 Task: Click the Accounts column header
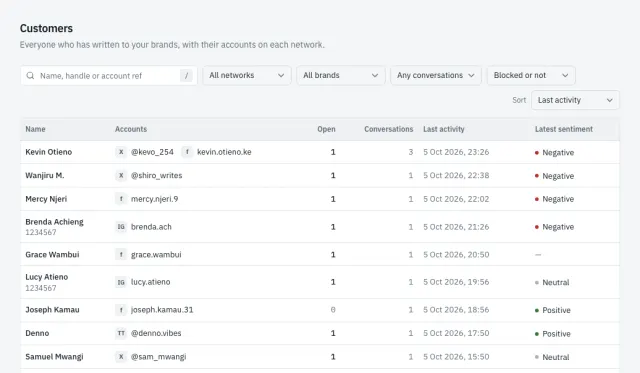click(x=131, y=129)
